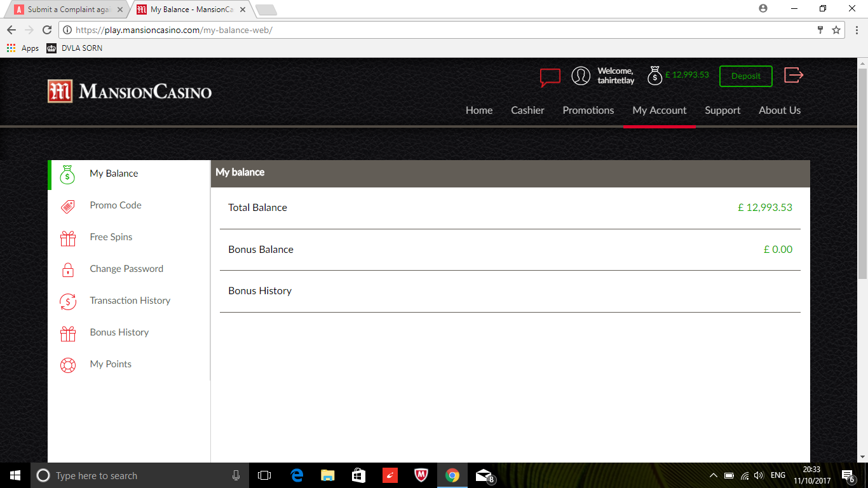Launch Microsoft Edge from the taskbar
This screenshot has width=868, height=488.
[296, 475]
